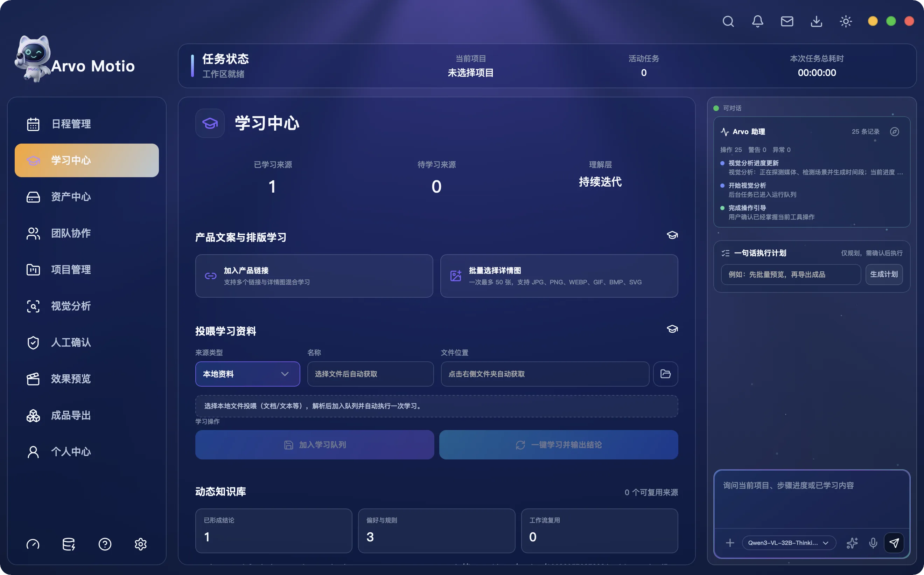The width and height of the screenshot is (924, 575).
Task: Open search from the top bar
Action: point(728,21)
